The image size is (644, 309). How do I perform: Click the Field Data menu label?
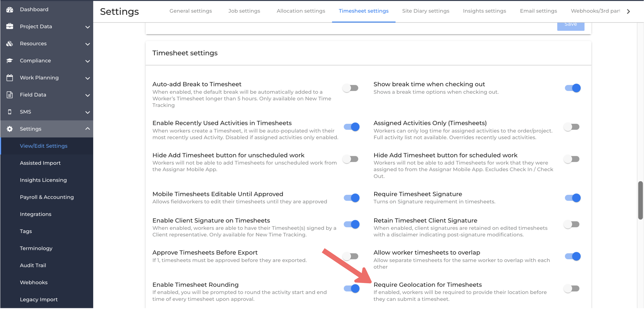coord(33,95)
